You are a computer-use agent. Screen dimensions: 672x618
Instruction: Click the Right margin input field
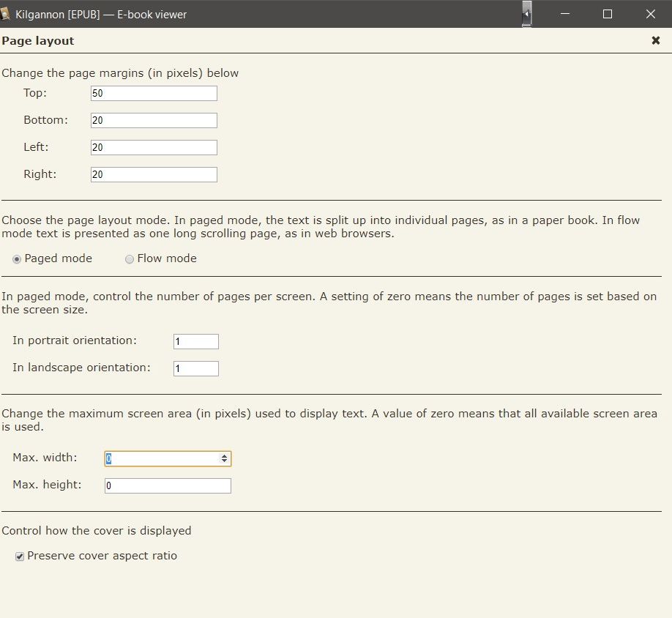coord(154,174)
